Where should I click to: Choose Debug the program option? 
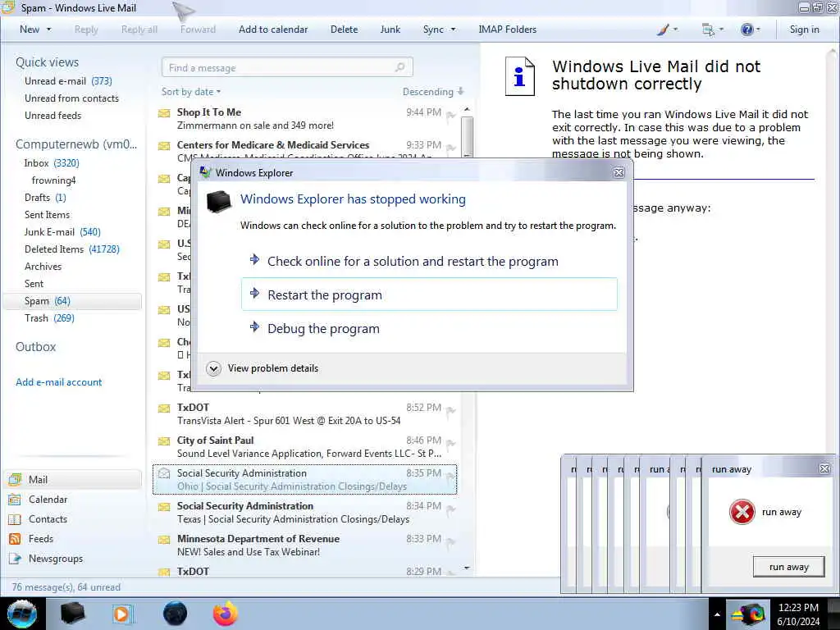[x=429, y=328]
